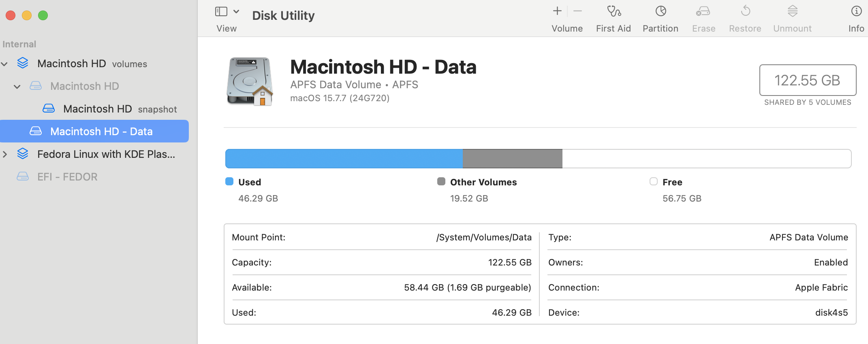Screen dimensions: 868x344
Task: Select Fedora Linux with KDE Plas... in sidebar
Action: click(x=94, y=154)
